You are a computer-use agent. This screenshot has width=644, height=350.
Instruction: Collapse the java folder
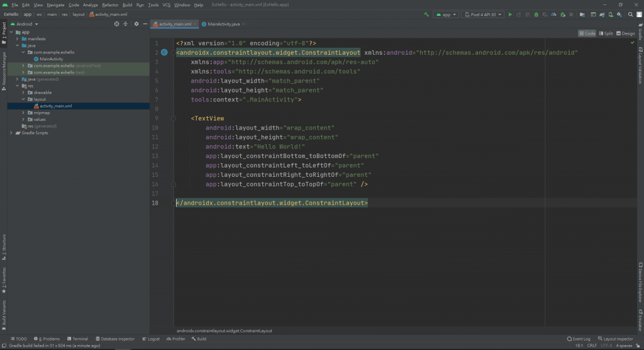click(x=17, y=46)
